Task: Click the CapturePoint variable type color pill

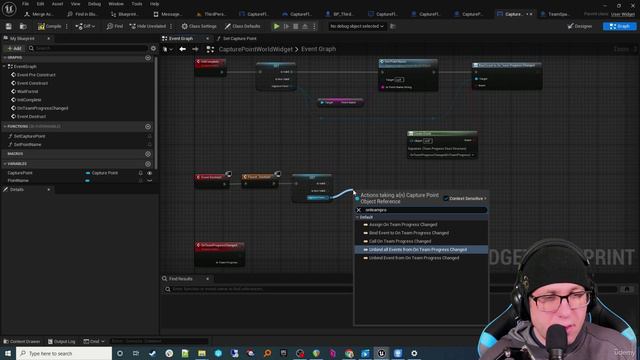Action: coord(88,173)
